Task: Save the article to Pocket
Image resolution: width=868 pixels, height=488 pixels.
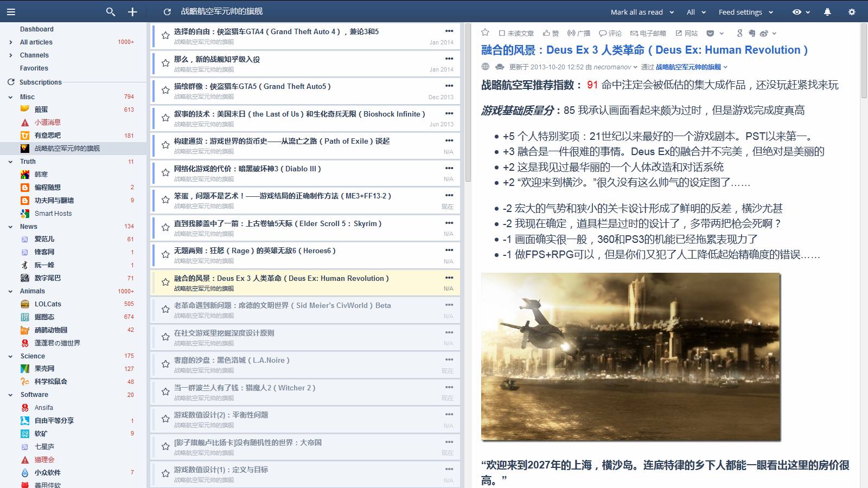Action: click(x=710, y=33)
